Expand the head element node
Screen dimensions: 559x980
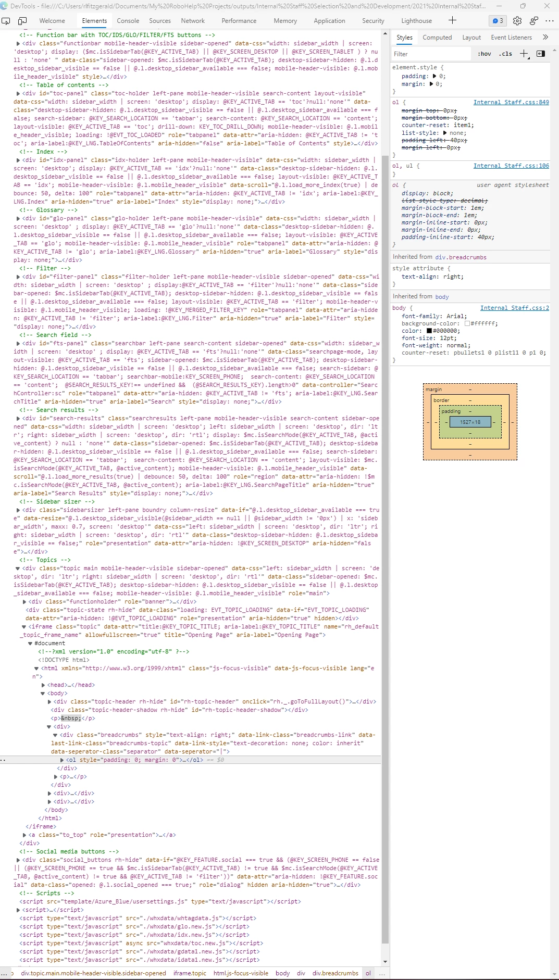tap(43, 685)
